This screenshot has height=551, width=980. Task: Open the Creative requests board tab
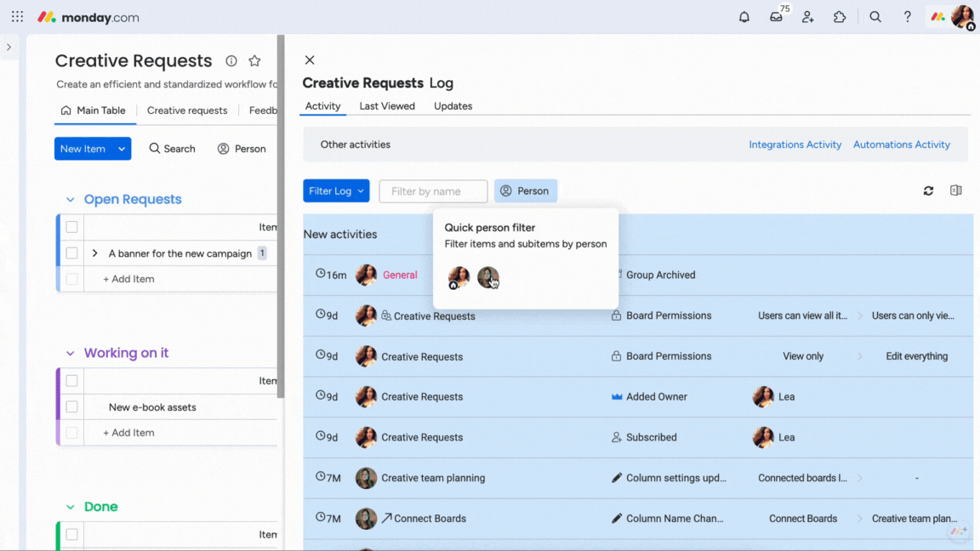[x=186, y=111]
